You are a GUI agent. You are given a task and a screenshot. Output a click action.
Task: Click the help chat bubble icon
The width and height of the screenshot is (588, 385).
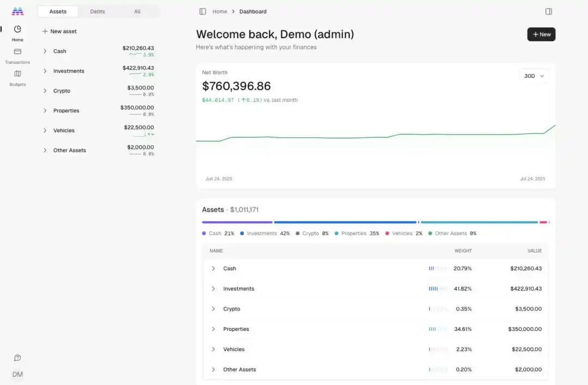click(x=17, y=358)
